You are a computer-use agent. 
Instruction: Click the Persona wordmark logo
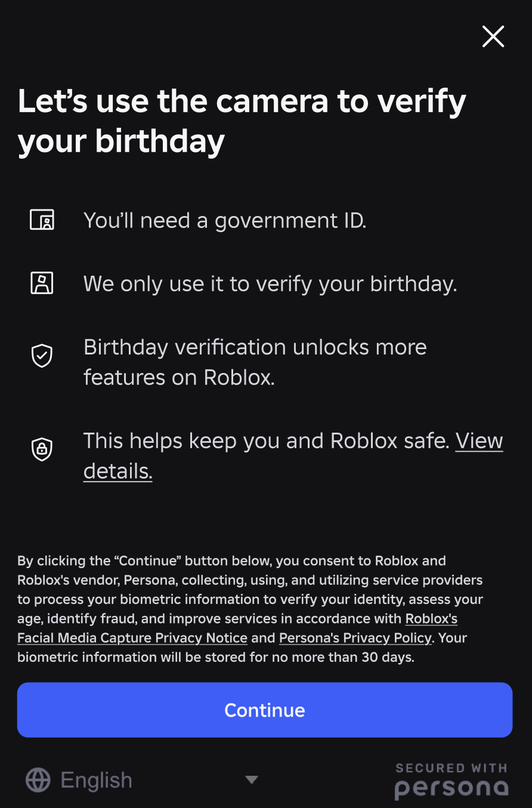click(451, 789)
